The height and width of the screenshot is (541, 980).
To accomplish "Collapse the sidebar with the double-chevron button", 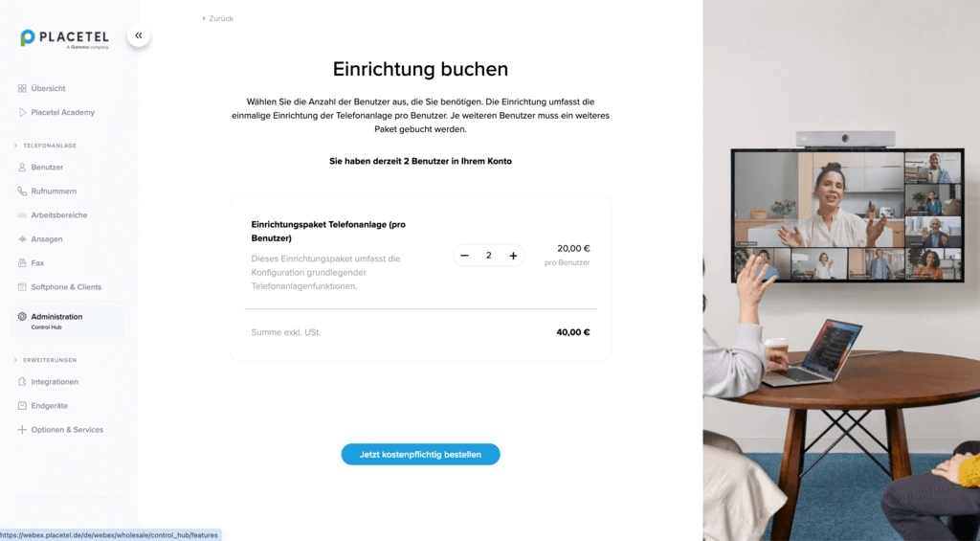I will click(138, 35).
